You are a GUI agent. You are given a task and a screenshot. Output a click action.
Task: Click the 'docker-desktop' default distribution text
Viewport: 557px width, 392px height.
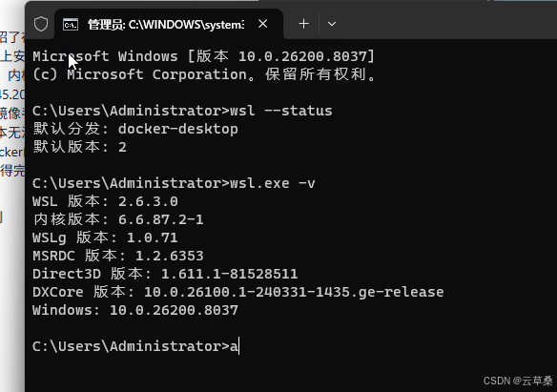tap(178, 129)
